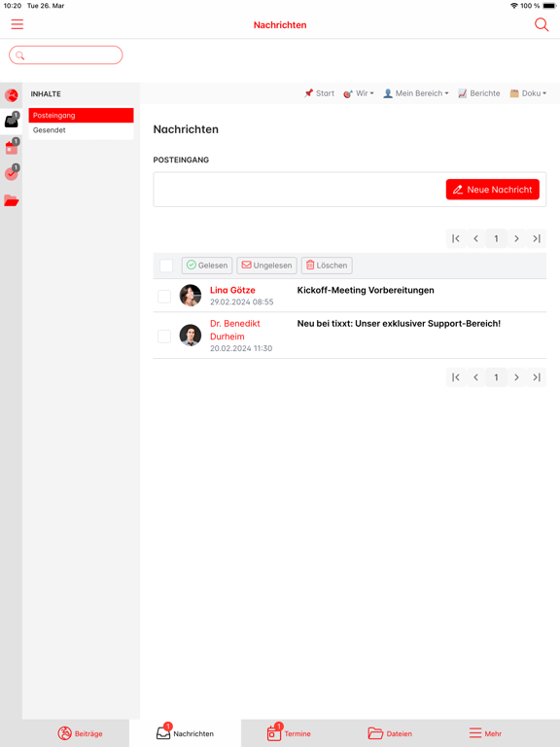
Task: Open the Mehr bottom tab
Action: pyautogui.click(x=485, y=733)
